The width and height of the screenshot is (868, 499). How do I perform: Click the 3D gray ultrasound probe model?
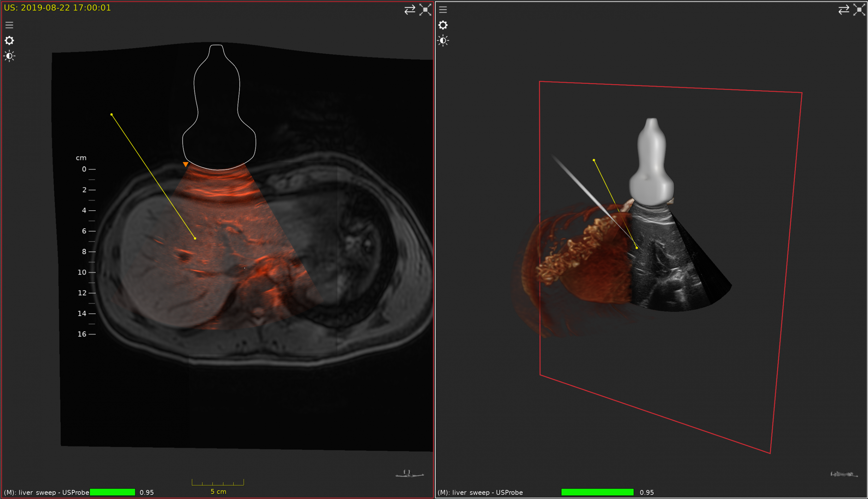click(x=651, y=165)
